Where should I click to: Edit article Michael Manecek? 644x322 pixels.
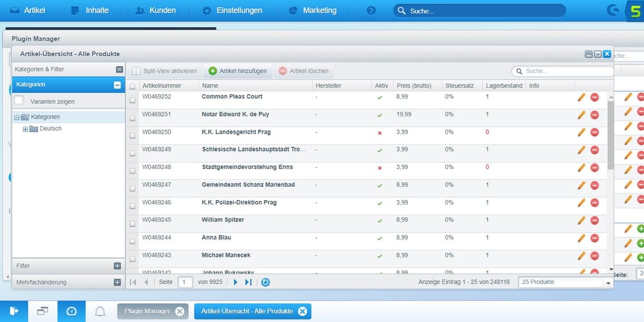pyautogui.click(x=581, y=256)
